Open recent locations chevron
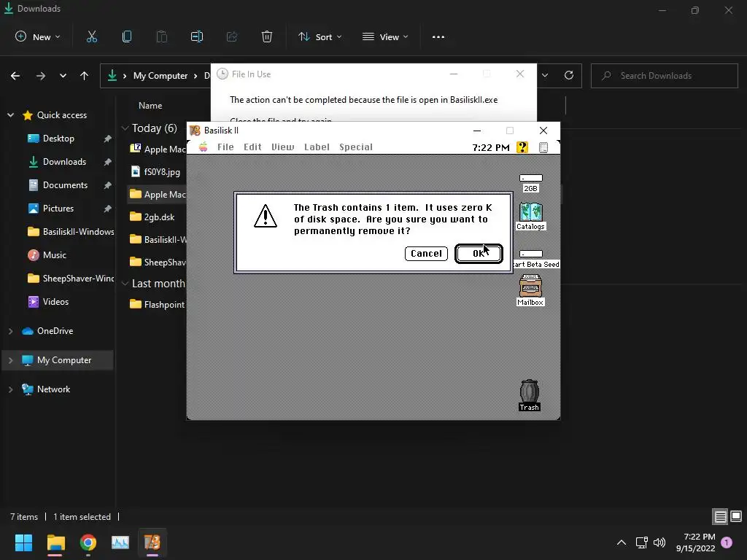The height and width of the screenshot is (560, 747). coord(63,76)
